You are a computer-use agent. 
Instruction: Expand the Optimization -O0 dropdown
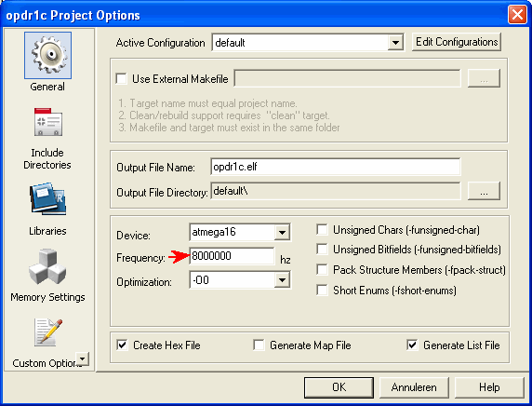283,280
